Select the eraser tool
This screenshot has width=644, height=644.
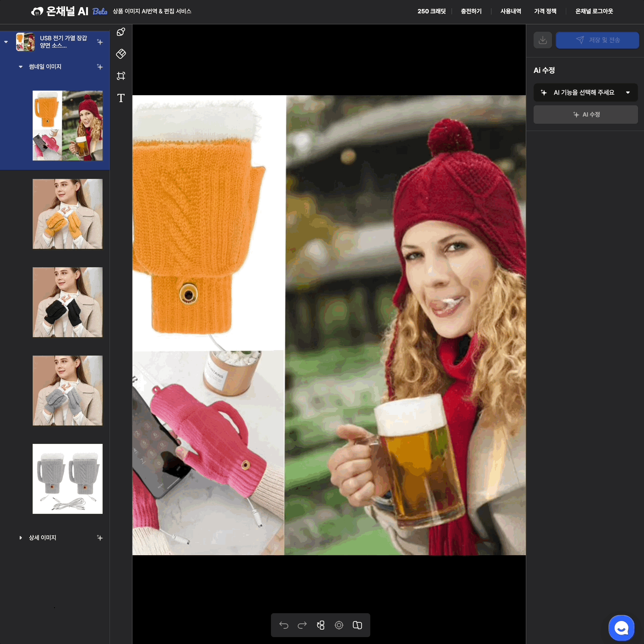(x=121, y=54)
